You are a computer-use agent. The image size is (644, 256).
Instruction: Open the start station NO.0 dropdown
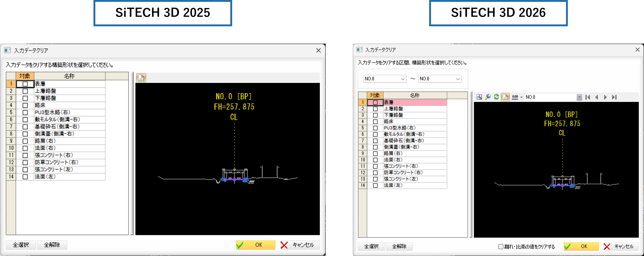385,79
